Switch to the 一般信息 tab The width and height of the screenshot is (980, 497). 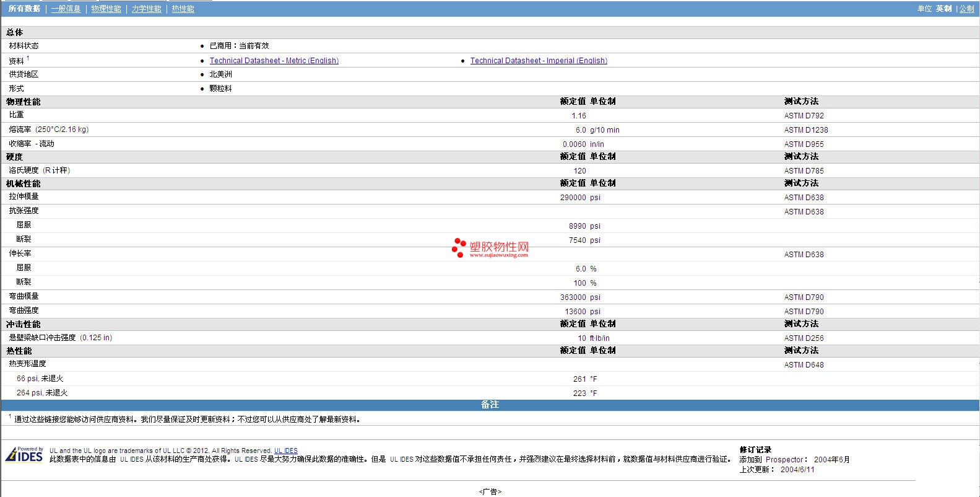pyautogui.click(x=66, y=9)
